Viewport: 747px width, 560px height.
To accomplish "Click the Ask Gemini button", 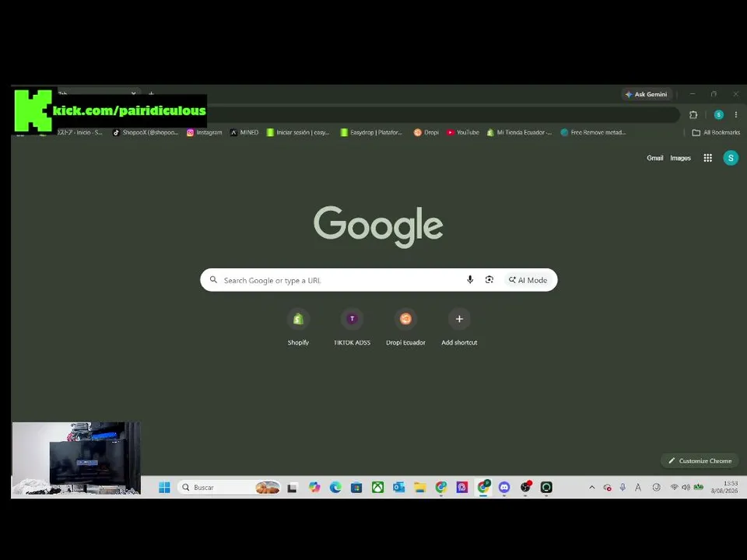I will pyautogui.click(x=647, y=94).
